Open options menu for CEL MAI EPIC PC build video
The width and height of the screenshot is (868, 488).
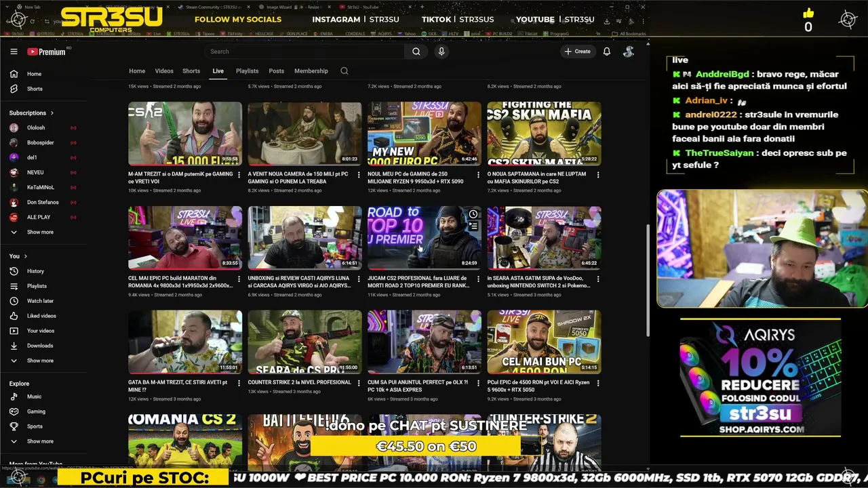pyautogui.click(x=239, y=279)
